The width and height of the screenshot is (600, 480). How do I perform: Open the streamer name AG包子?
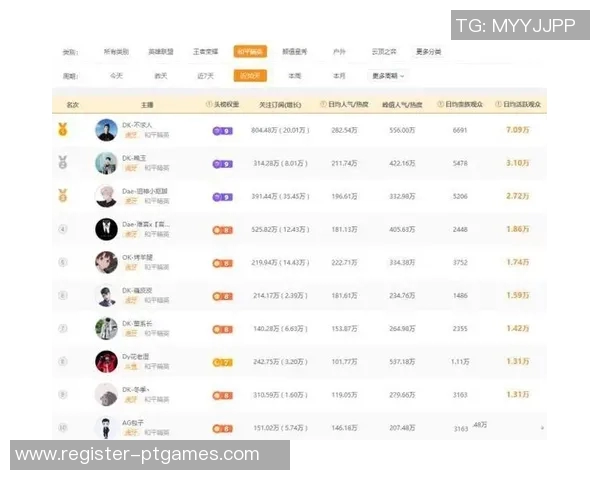(x=133, y=423)
